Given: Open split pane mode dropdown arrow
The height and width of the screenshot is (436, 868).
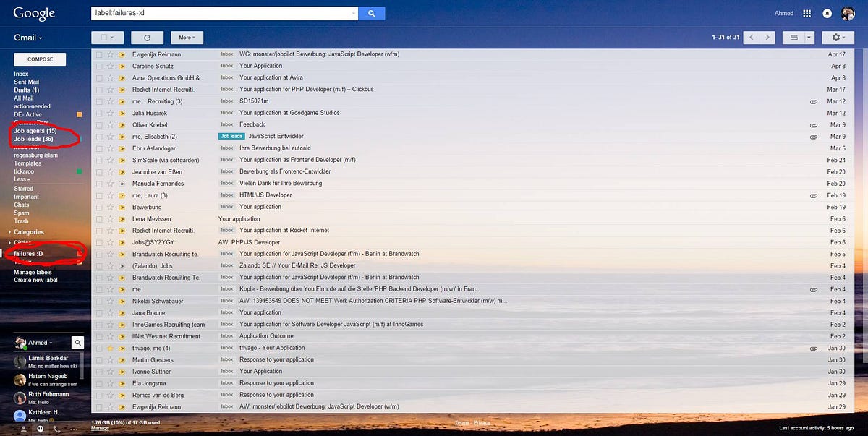Looking at the screenshot, I should 809,37.
